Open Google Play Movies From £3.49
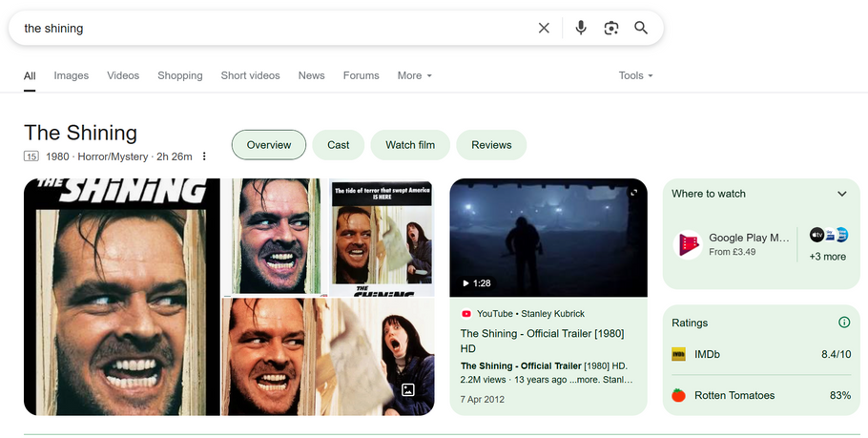This screenshot has width=868, height=438. 731,244
